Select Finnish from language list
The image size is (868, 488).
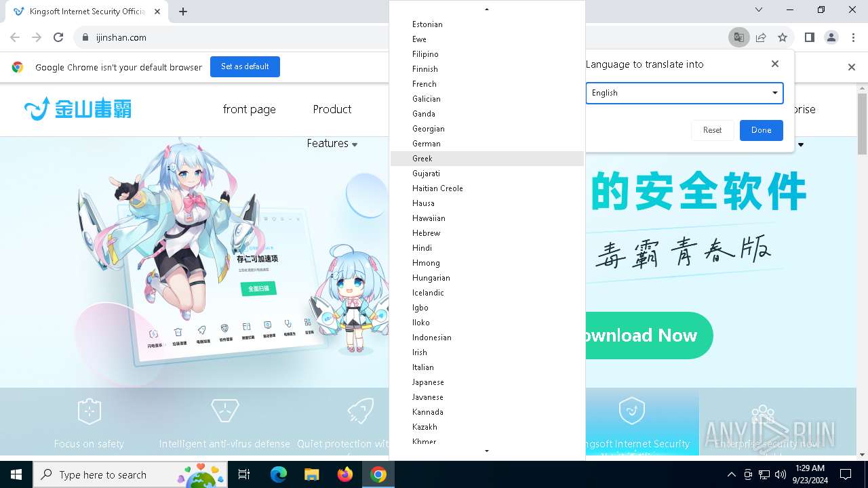coord(487,69)
